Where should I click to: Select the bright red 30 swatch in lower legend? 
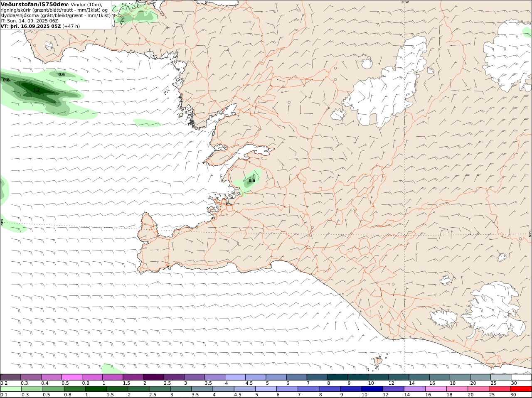click(x=521, y=389)
